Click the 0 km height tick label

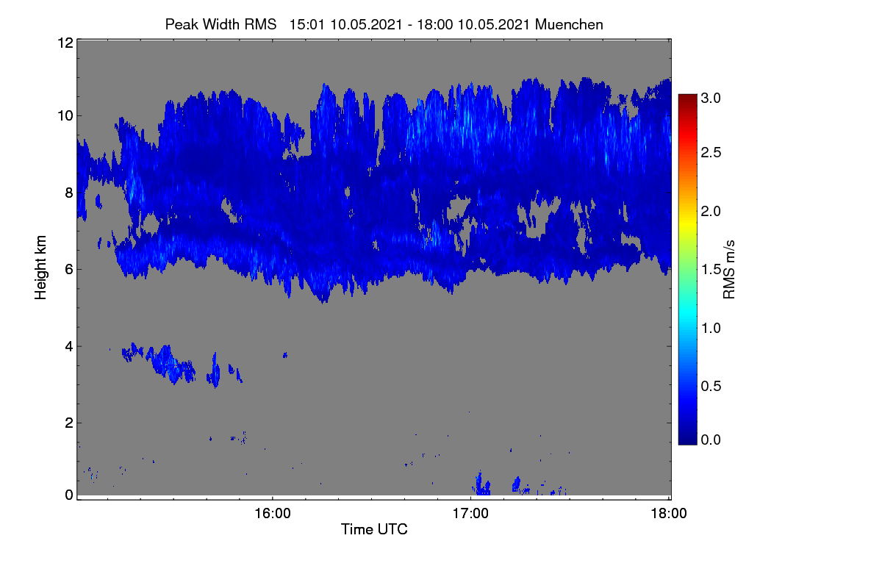coord(68,495)
